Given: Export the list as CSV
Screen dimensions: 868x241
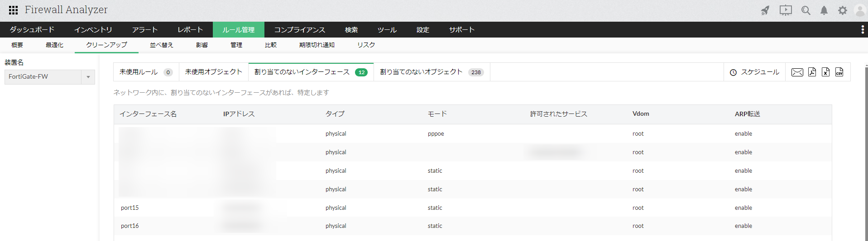Looking at the screenshot, I should coord(839,72).
